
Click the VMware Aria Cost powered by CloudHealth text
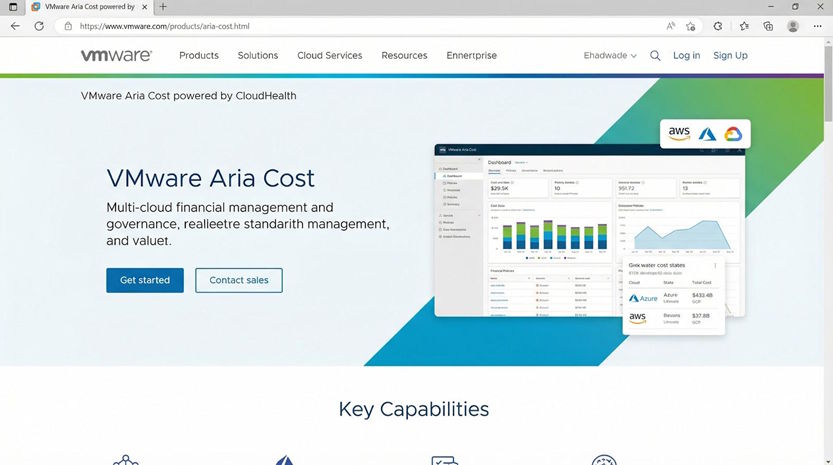coord(189,96)
